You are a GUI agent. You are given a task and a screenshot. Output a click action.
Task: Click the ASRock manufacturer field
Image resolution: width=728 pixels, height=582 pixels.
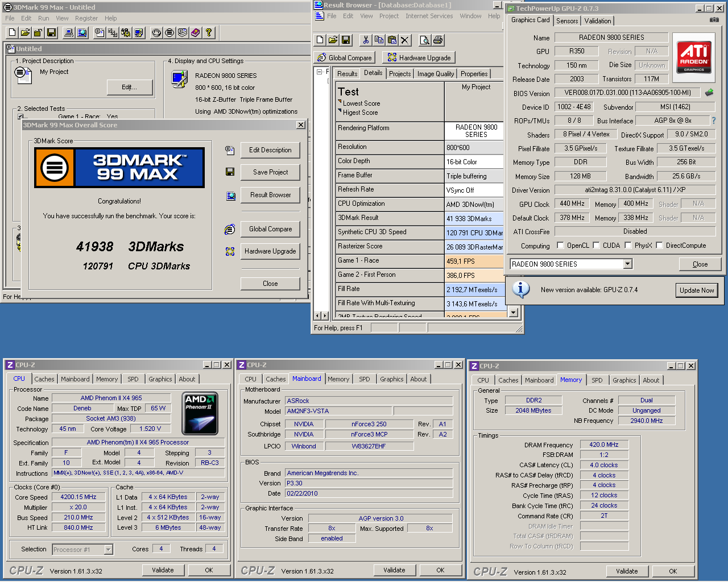pyautogui.click(x=369, y=401)
